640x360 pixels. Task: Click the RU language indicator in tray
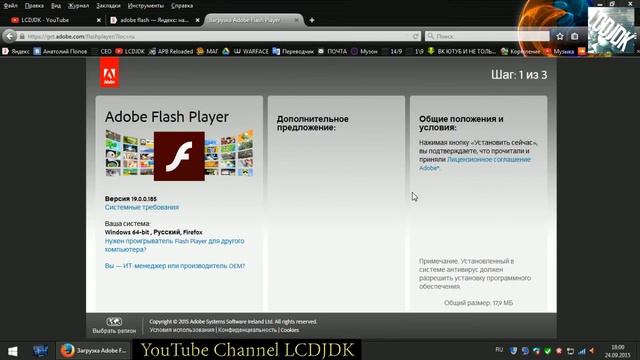coord(499,350)
